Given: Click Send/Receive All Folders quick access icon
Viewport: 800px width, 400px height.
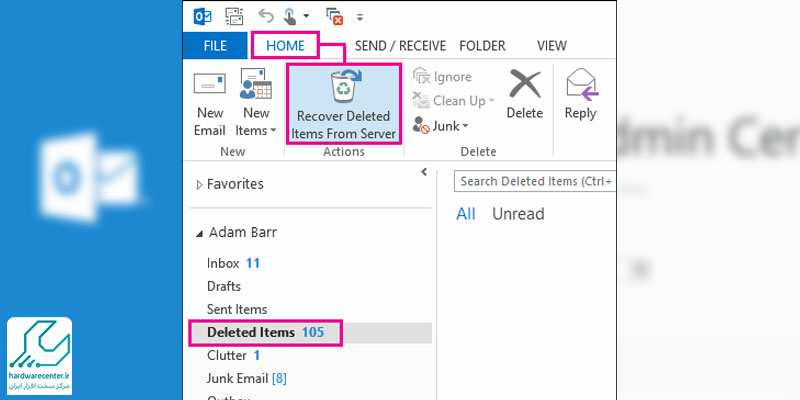Looking at the screenshot, I should 235,16.
